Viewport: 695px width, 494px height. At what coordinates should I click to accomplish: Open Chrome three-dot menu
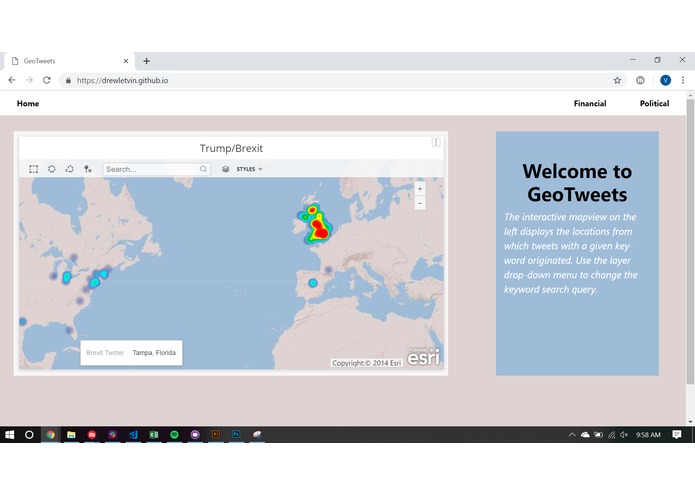click(683, 80)
